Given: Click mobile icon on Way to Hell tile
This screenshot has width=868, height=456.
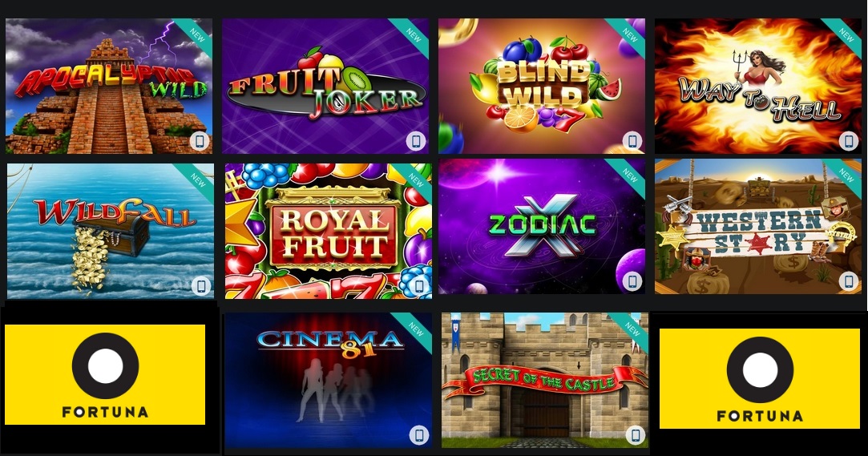Looking at the screenshot, I should tap(848, 141).
